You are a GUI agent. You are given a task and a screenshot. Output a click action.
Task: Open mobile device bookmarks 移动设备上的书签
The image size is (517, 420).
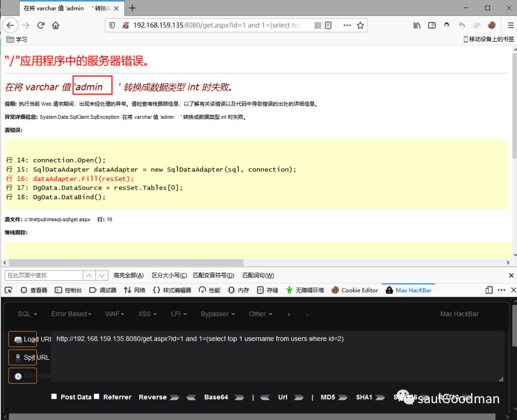(489, 39)
